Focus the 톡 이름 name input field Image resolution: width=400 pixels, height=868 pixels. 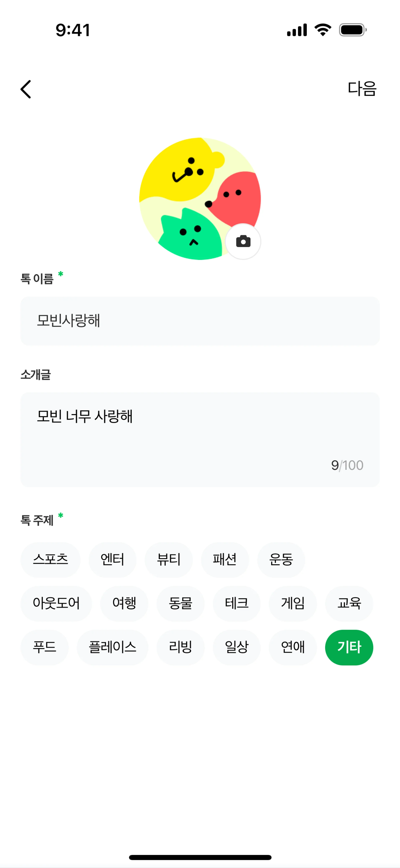click(200, 321)
